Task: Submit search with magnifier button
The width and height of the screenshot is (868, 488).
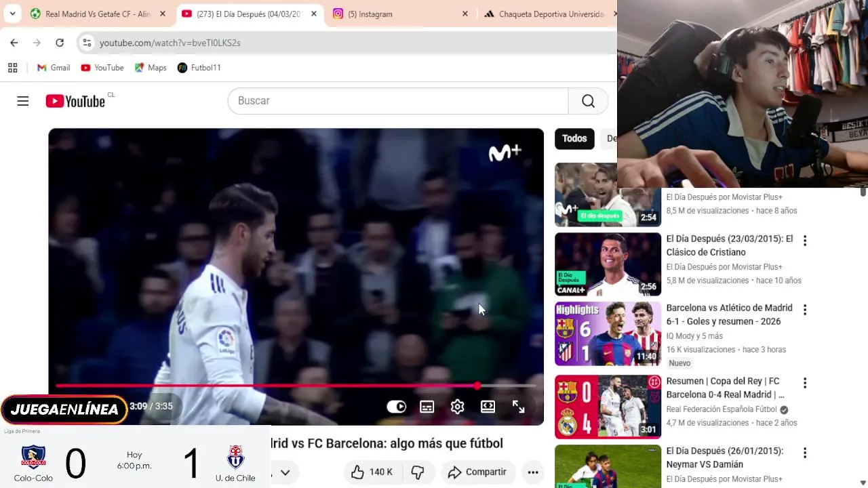Action: tap(588, 100)
